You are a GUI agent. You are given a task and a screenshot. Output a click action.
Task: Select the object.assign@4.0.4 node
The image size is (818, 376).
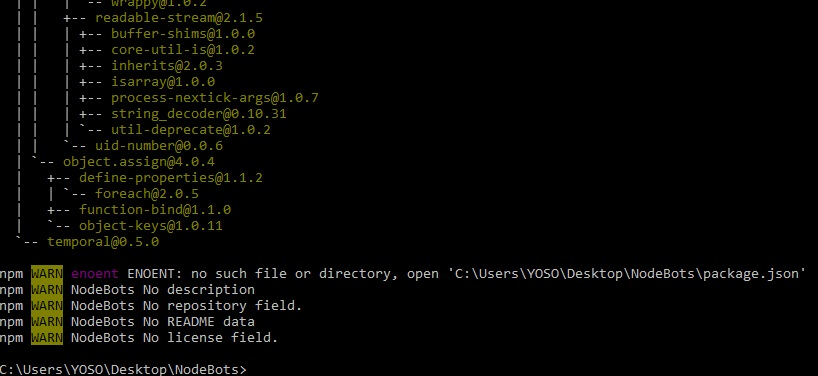pyautogui.click(x=139, y=162)
